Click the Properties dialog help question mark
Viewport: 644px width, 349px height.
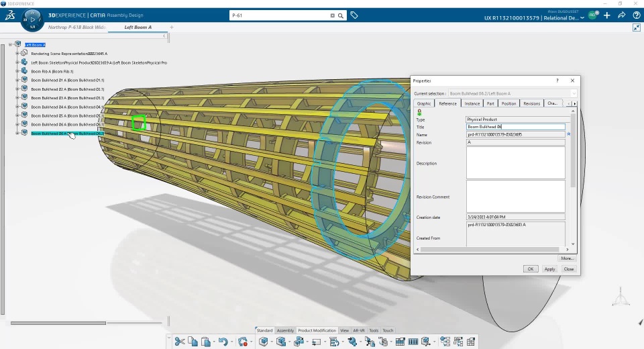point(557,81)
